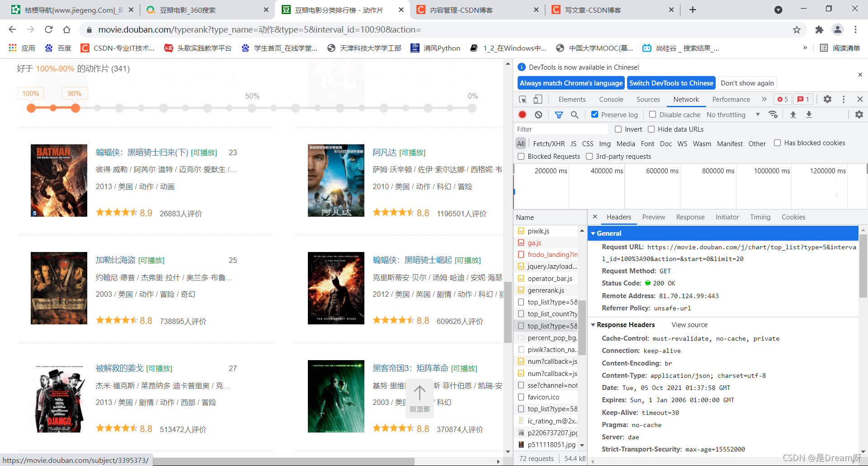Screen dimensions: 868x466
Task: Open 阅读清单 reading list
Action: [840, 48]
